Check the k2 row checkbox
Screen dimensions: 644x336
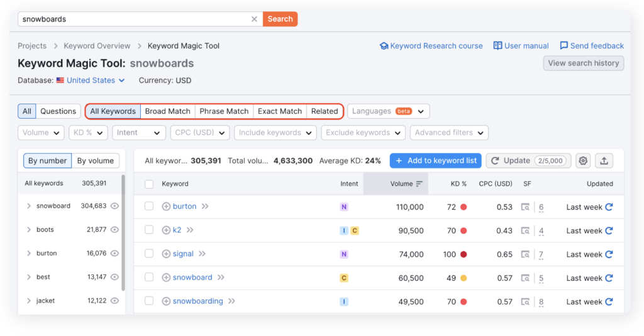tap(149, 230)
